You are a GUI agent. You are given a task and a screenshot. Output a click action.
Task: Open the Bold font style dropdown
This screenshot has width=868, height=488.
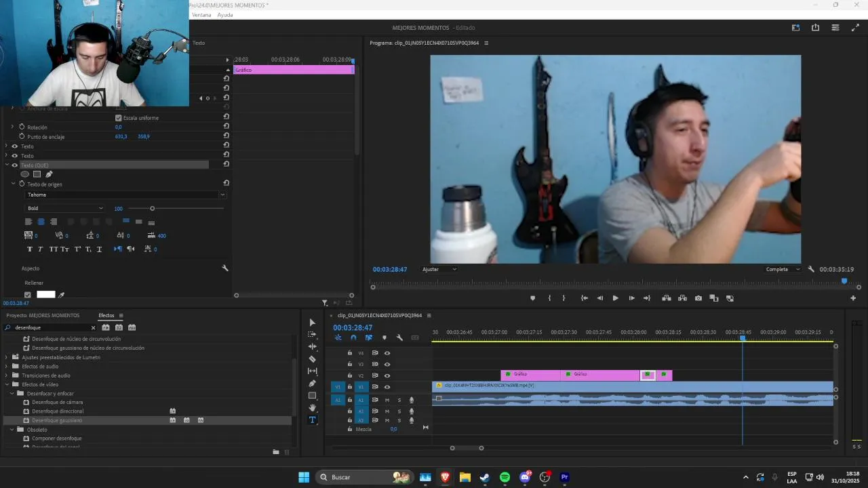[65, 209]
